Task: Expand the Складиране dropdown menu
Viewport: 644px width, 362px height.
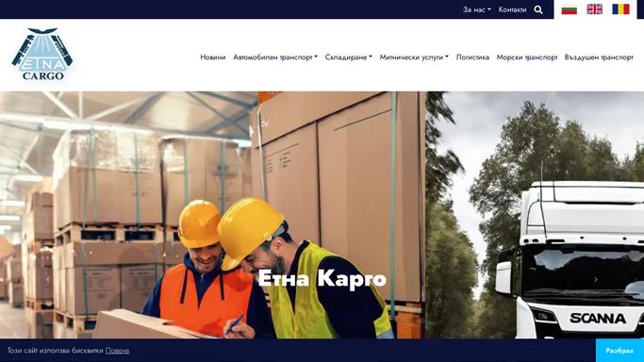Action: point(348,58)
